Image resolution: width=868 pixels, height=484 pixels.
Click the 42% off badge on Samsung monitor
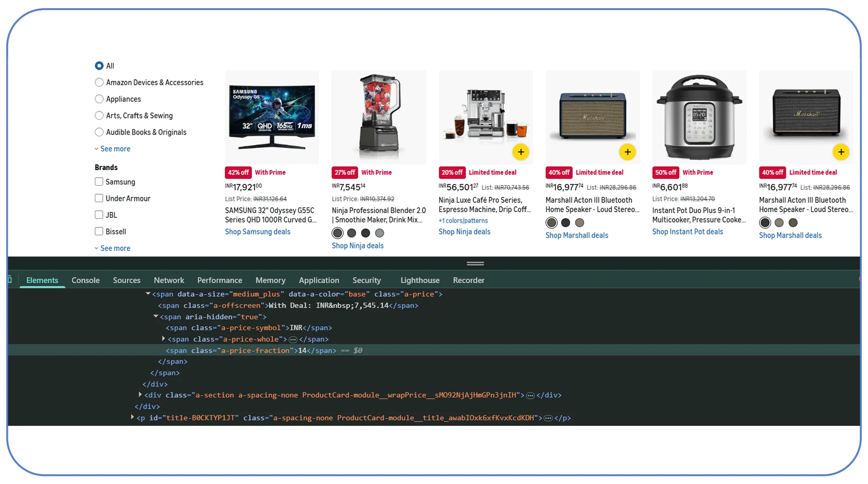[x=238, y=173]
